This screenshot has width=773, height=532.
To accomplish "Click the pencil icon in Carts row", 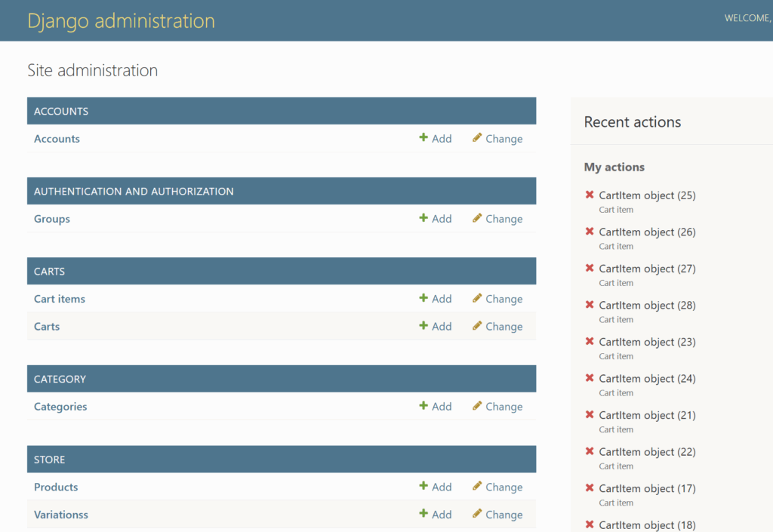I will point(477,326).
